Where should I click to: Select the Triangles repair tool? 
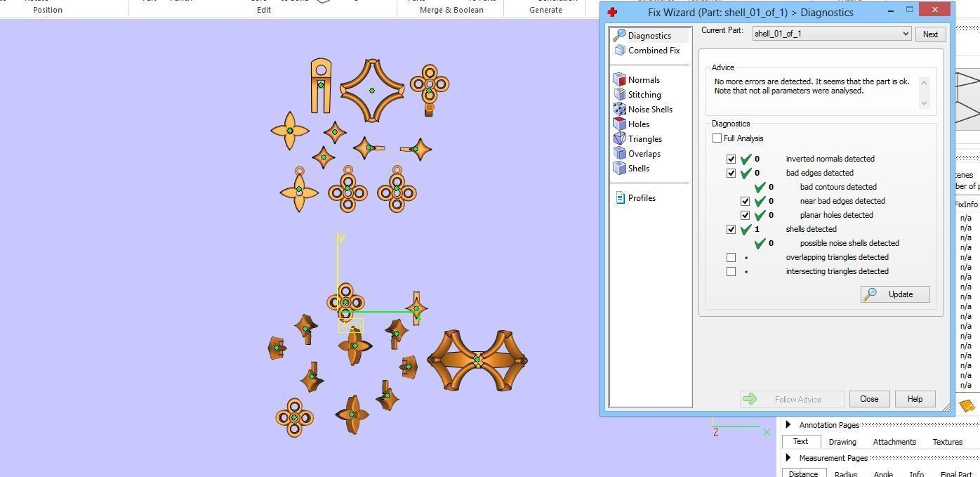[637, 138]
